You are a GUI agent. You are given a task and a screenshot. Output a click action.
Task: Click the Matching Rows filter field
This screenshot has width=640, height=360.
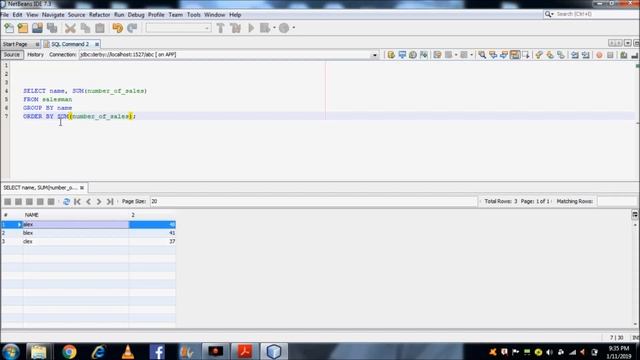(617, 202)
